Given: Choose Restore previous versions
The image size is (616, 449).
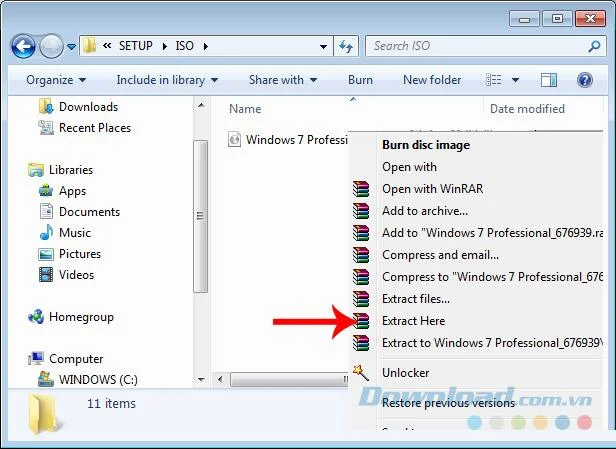Looking at the screenshot, I should [448, 403].
